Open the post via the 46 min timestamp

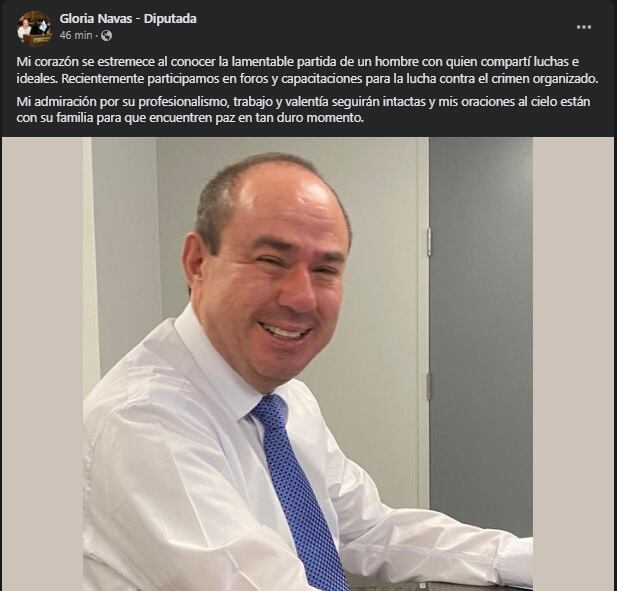coord(76,35)
